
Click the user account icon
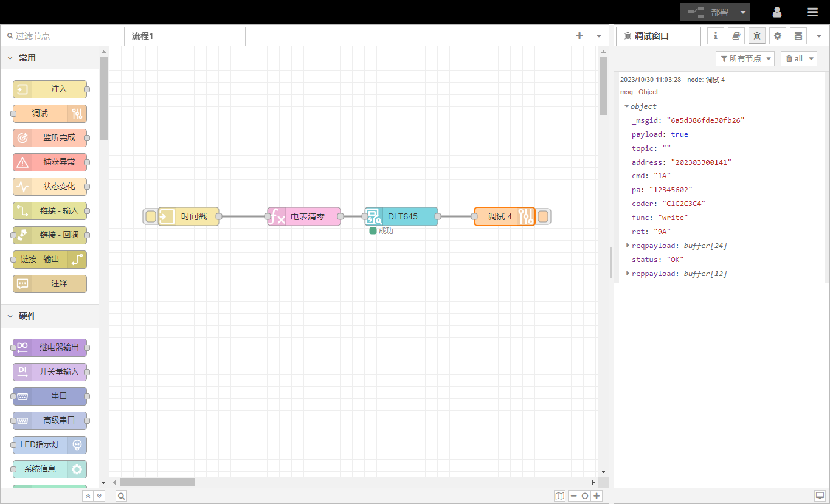(776, 12)
